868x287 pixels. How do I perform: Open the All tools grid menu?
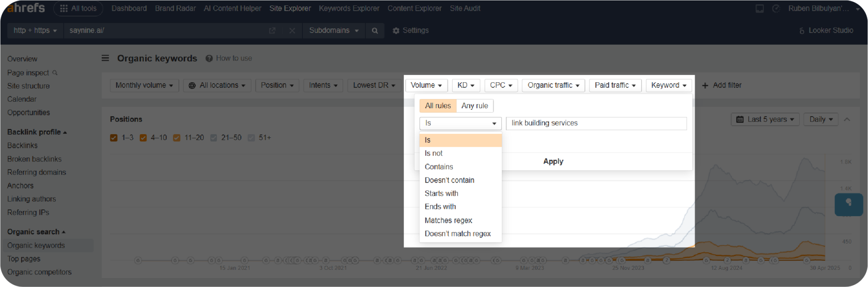click(78, 9)
